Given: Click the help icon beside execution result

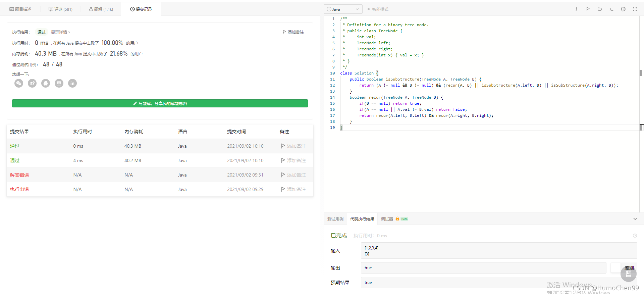Looking at the screenshot, I should coord(635,236).
